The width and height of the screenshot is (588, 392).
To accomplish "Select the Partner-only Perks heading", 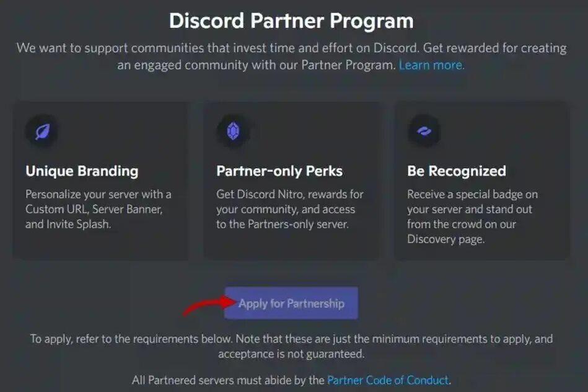I will pos(279,171).
